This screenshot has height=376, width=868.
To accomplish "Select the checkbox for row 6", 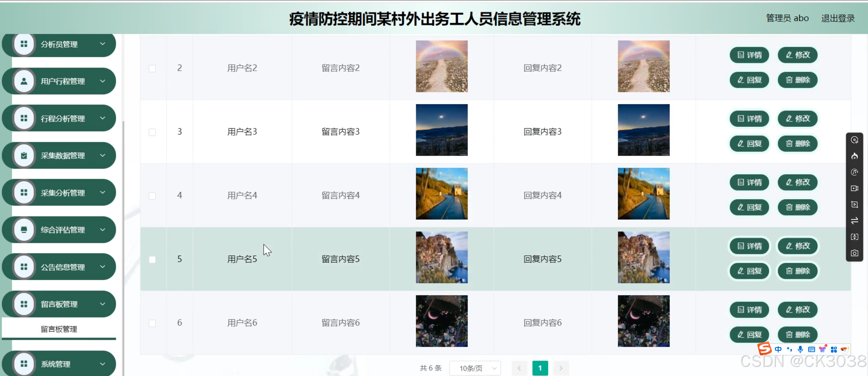I will (x=152, y=323).
